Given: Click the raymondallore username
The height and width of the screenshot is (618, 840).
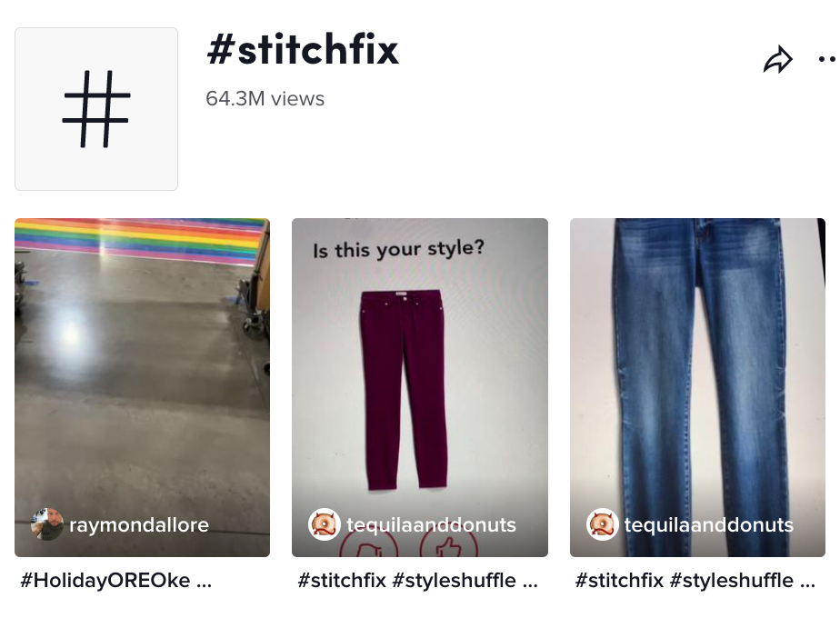Looking at the screenshot, I should [139, 524].
